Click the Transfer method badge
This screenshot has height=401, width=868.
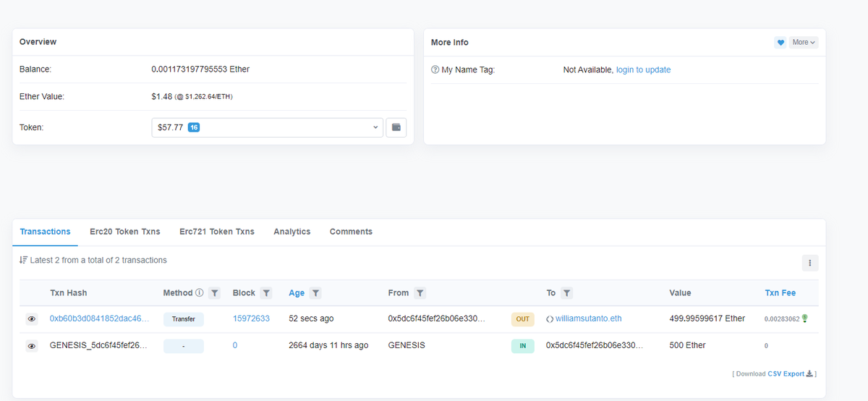tap(184, 319)
